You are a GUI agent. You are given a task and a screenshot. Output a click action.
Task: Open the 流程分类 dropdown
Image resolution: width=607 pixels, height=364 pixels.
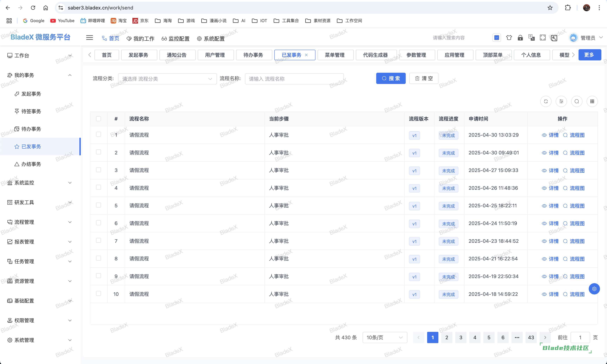167,79
